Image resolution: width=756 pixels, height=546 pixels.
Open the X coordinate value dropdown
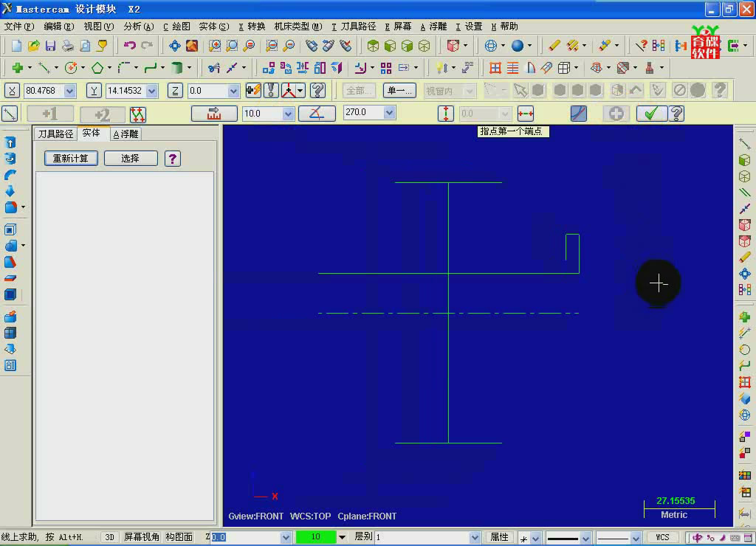tap(69, 91)
